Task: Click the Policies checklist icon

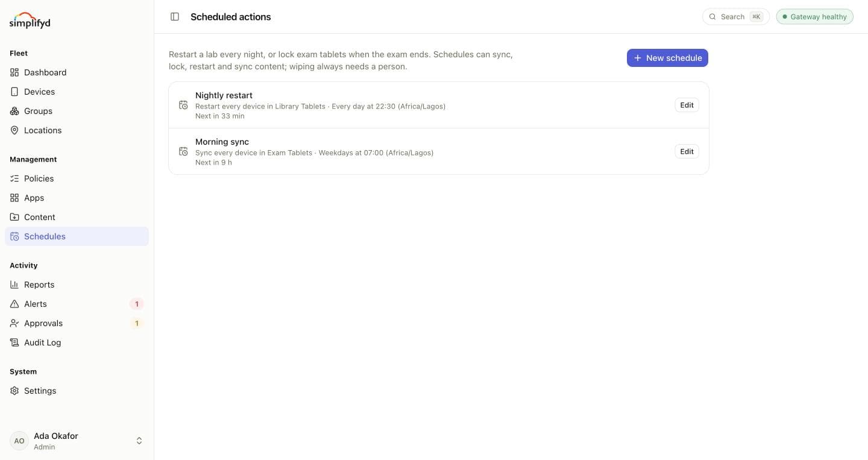Action: tap(14, 178)
